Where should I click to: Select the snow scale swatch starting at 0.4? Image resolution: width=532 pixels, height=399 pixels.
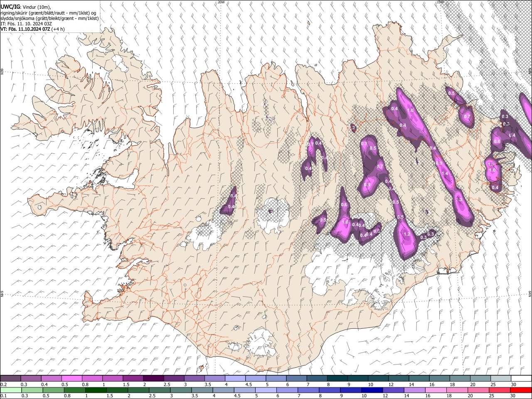[x=51, y=379]
